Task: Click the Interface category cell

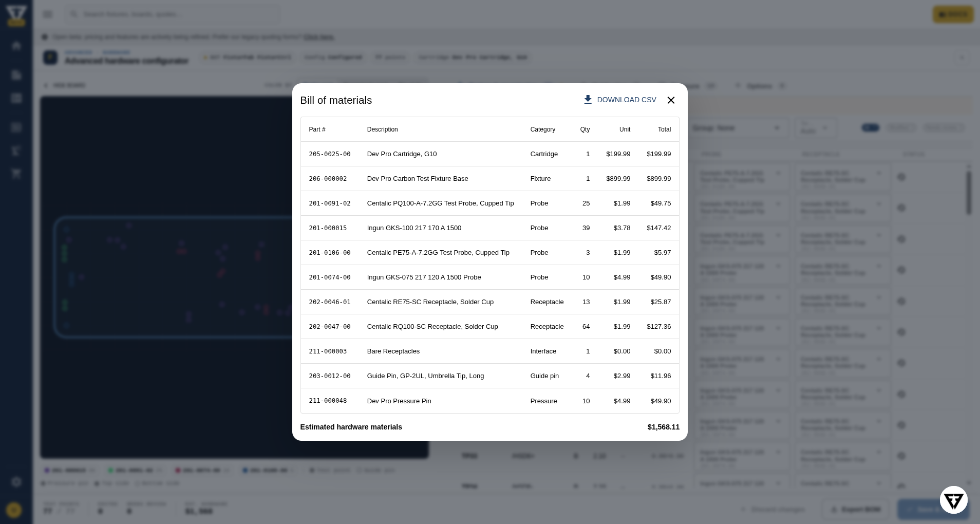Action: 543,351
